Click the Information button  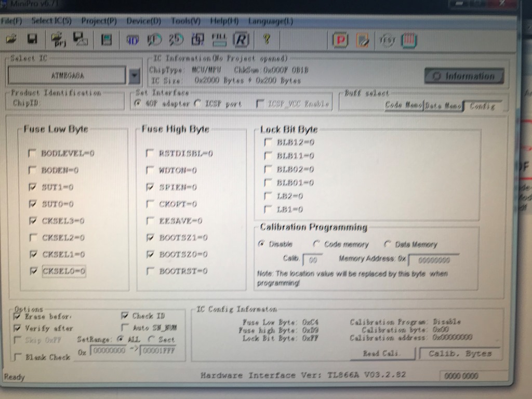464,76
